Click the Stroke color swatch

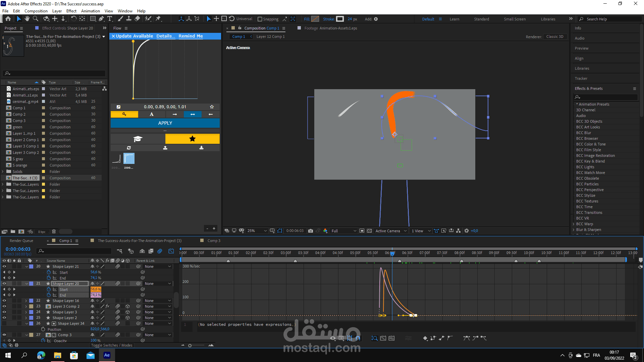[340, 19]
